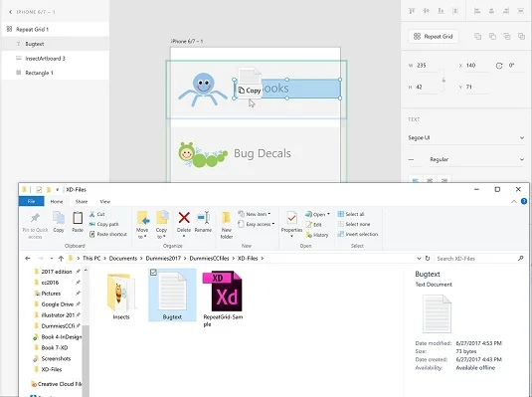
Task: Select Repeat Grid 1 layer
Action: click(x=55, y=29)
